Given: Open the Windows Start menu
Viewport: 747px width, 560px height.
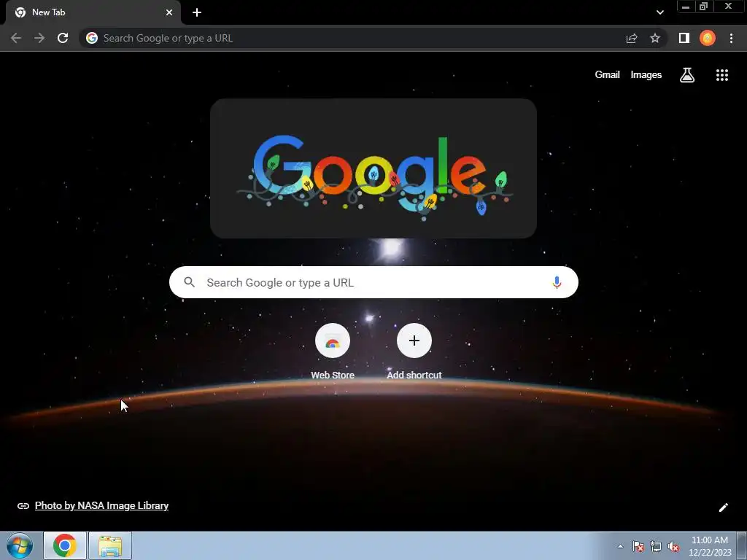Looking at the screenshot, I should click(x=20, y=545).
